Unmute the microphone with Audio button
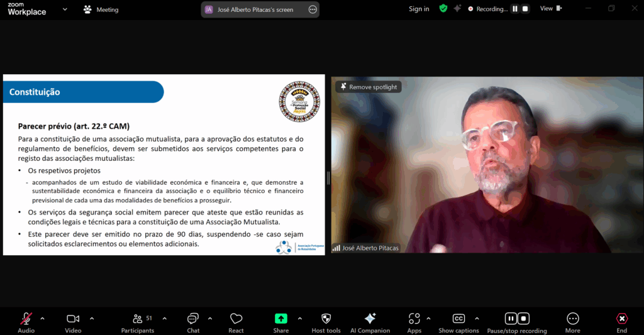This screenshot has width=644, height=335. pyautogui.click(x=26, y=322)
